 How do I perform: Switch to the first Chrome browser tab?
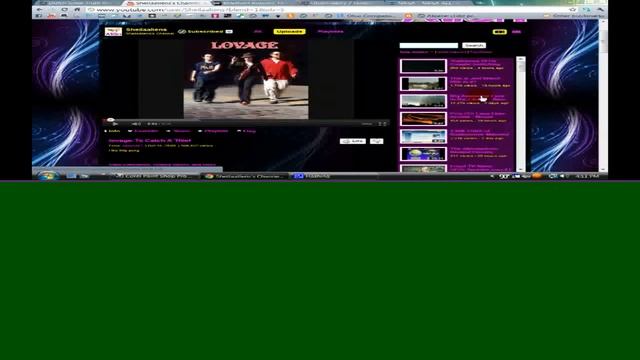pyautogui.click(x=78, y=3)
